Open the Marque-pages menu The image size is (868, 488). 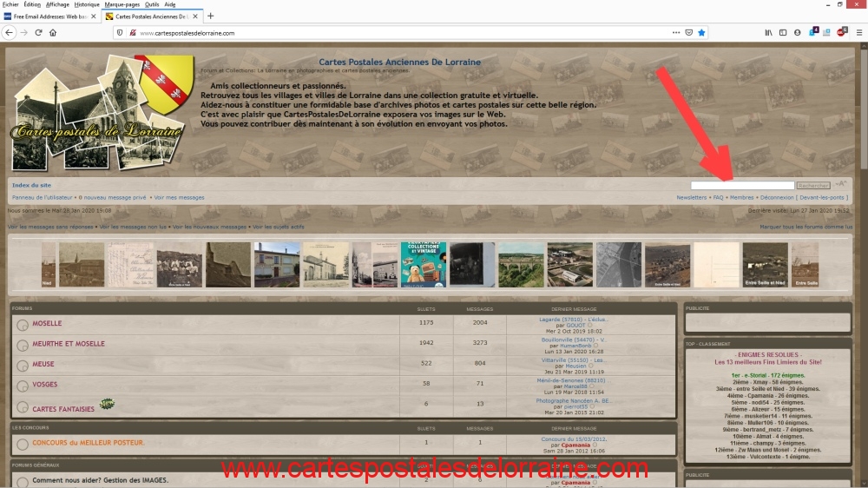click(x=122, y=4)
